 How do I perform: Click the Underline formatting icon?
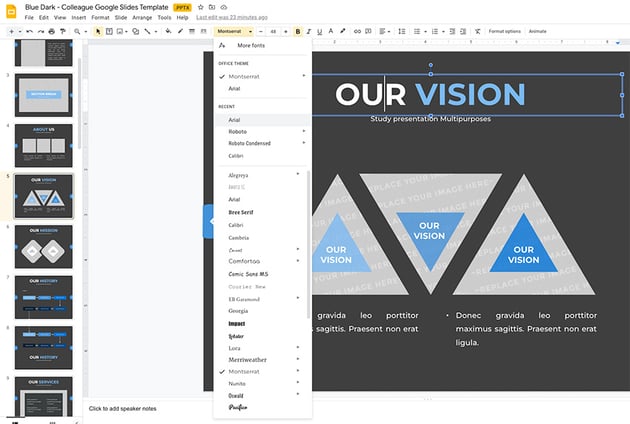320,32
